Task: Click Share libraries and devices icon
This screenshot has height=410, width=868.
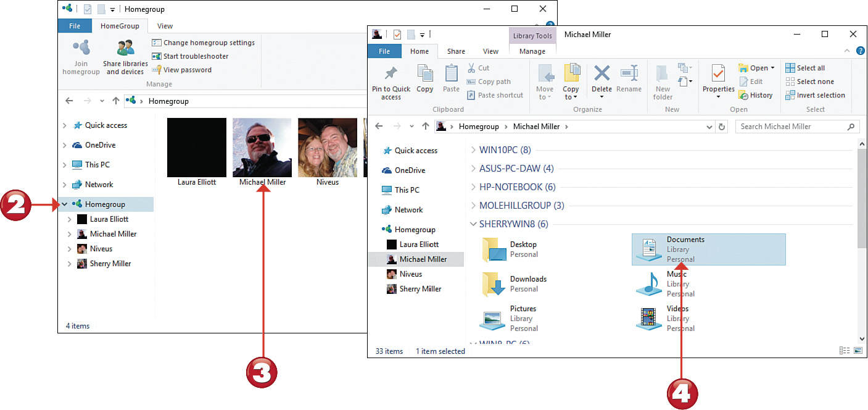Action: tap(125, 48)
